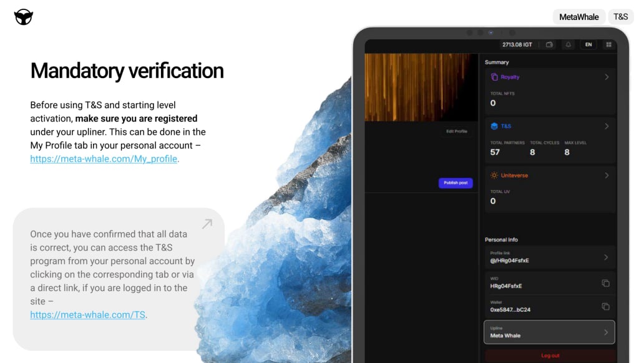The height and width of the screenshot is (363, 644).
Task: Click the Uniteverse label
Action: (x=514, y=175)
